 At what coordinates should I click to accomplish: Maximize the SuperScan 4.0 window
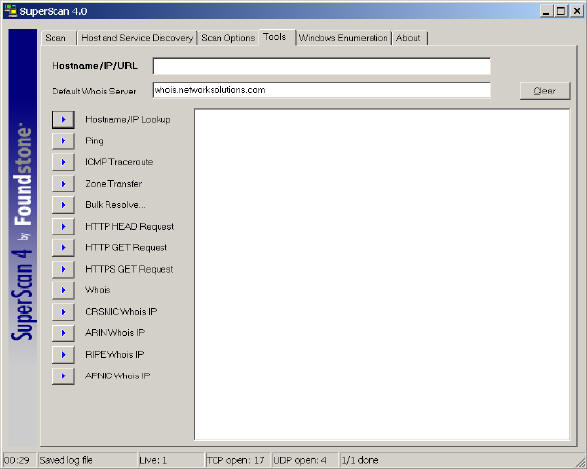click(x=561, y=11)
